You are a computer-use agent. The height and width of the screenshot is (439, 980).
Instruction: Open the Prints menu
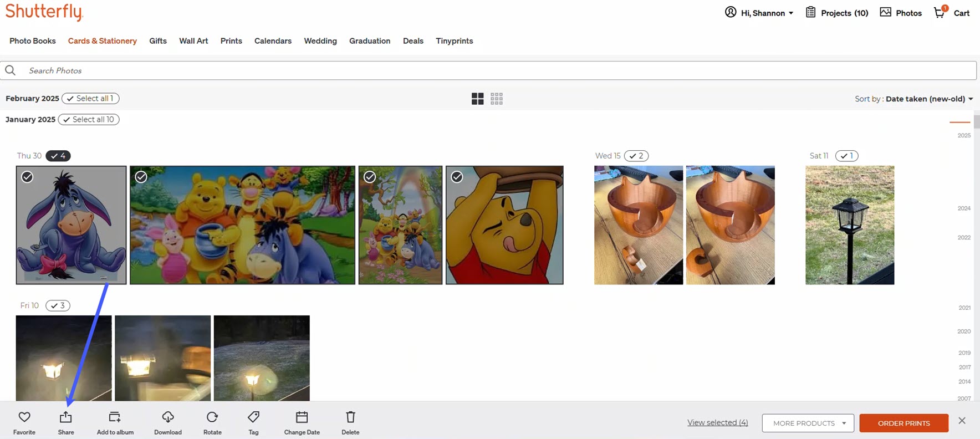(x=231, y=41)
